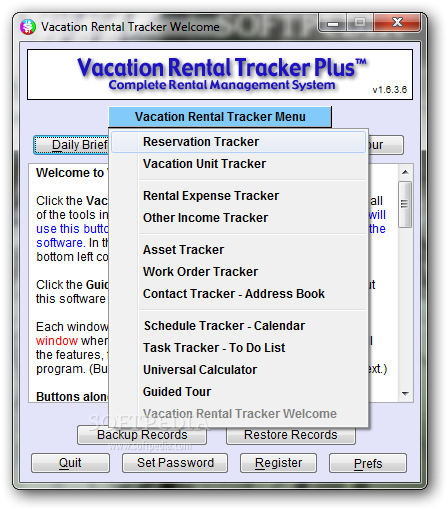The width and height of the screenshot is (448, 510).
Task: Start the Guided Tour menu entry
Action: tap(238, 392)
